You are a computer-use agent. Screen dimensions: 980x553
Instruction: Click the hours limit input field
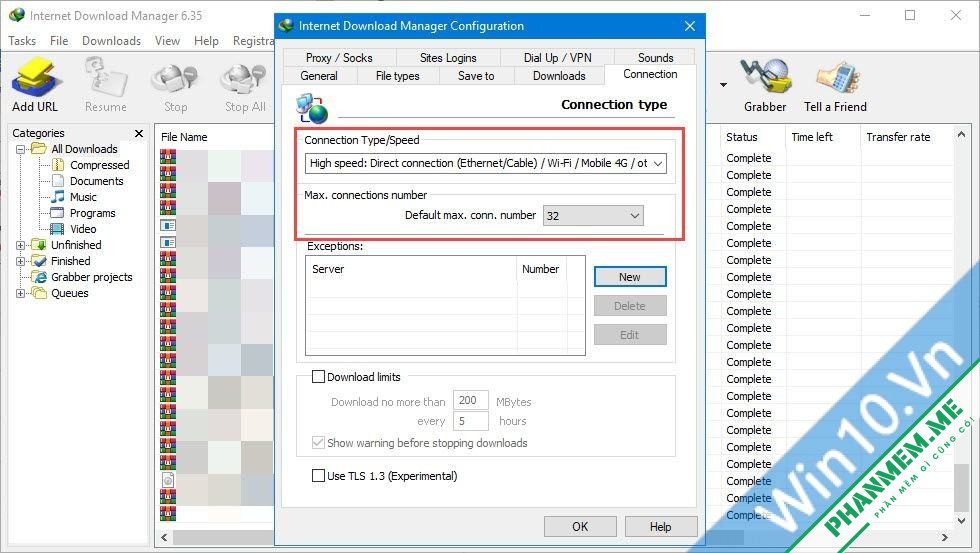(470, 421)
